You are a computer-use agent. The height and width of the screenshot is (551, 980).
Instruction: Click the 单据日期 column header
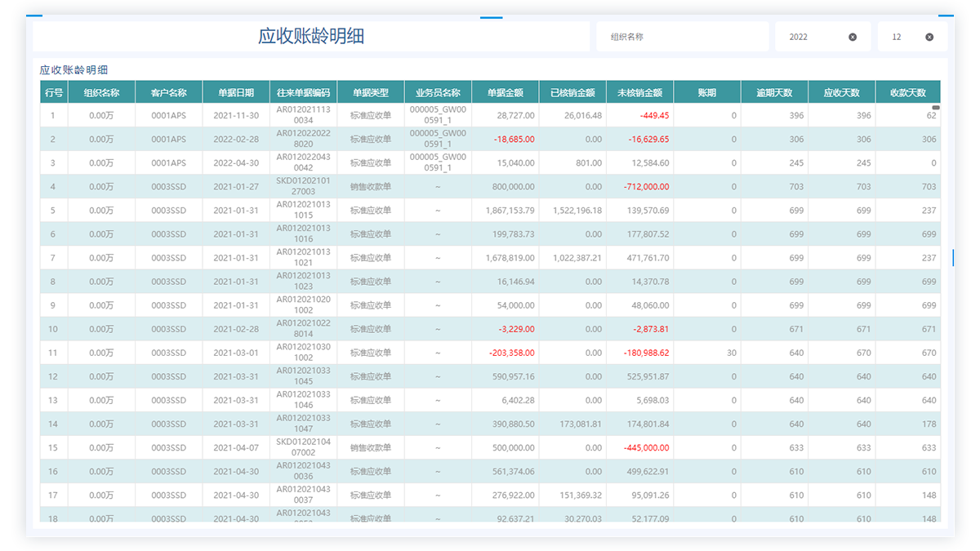(236, 92)
